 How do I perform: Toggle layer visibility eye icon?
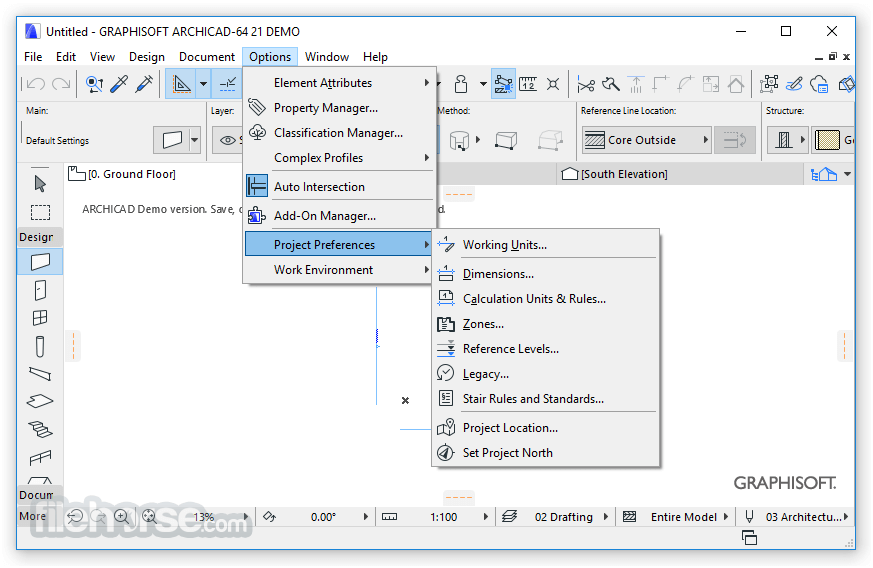[x=227, y=140]
